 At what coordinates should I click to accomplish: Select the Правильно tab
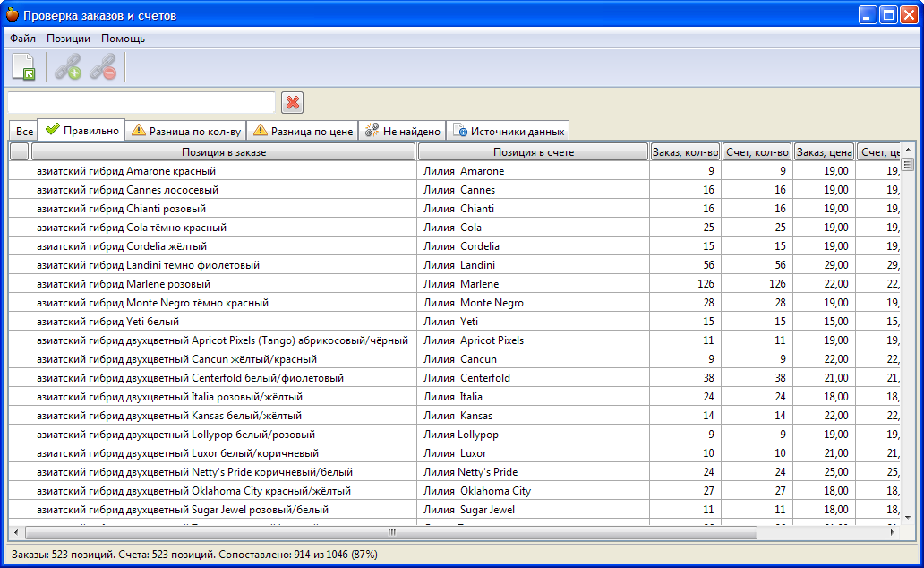pyautogui.click(x=81, y=130)
